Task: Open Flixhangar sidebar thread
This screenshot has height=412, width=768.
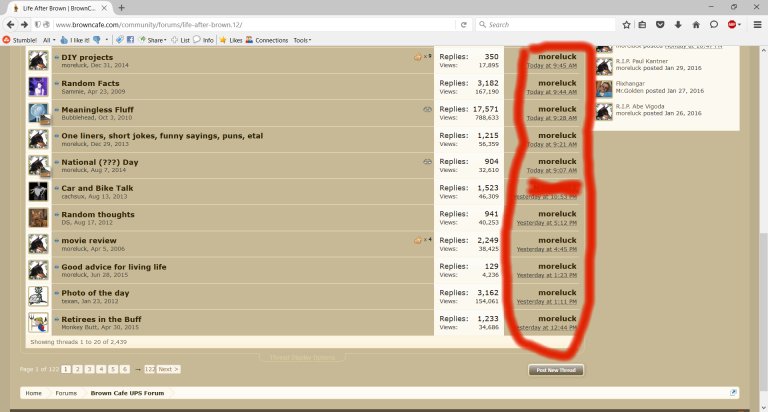Action: click(x=630, y=84)
